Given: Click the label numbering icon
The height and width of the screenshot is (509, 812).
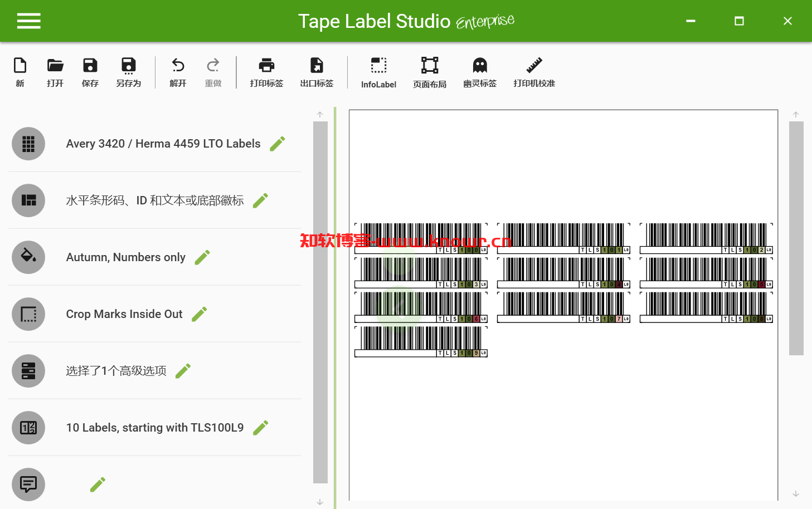Looking at the screenshot, I should (28, 428).
